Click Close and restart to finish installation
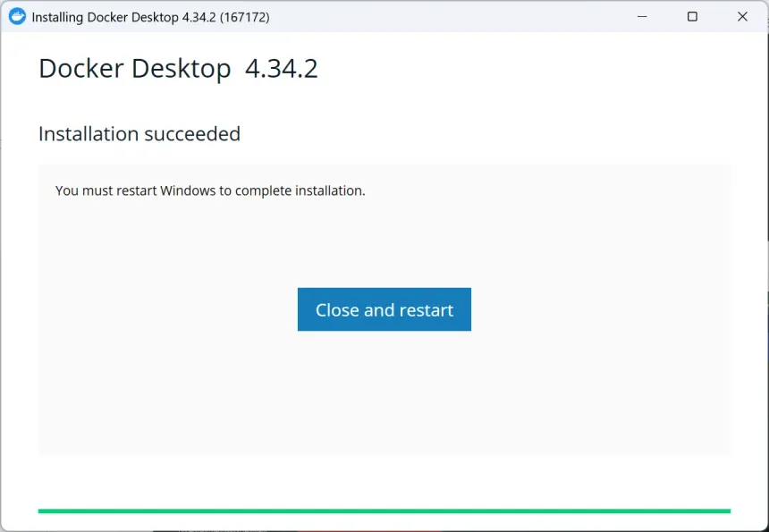 (384, 308)
